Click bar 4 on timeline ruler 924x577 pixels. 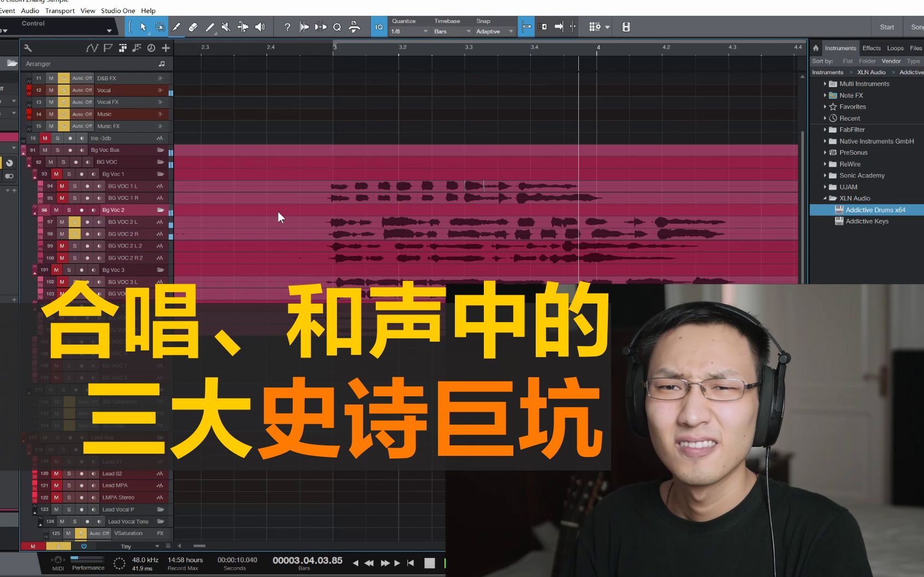coord(599,47)
